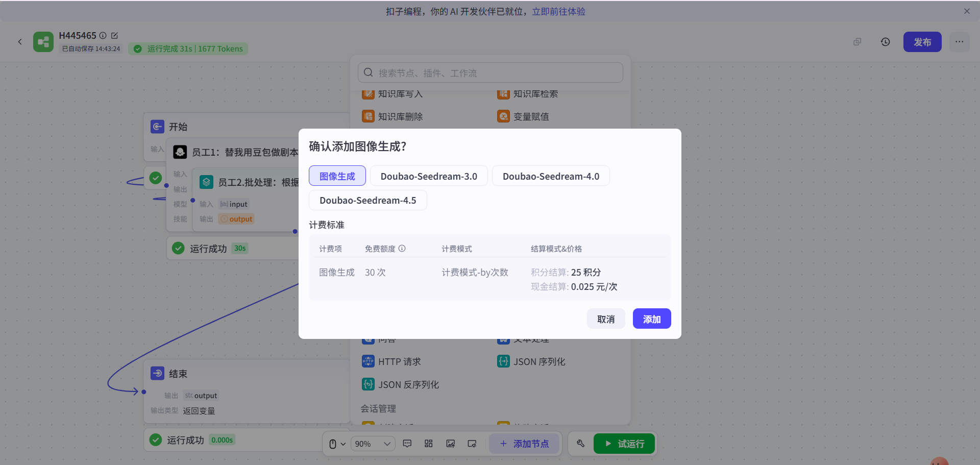
Task: Select the 图像生成 model option
Action: pyautogui.click(x=337, y=176)
